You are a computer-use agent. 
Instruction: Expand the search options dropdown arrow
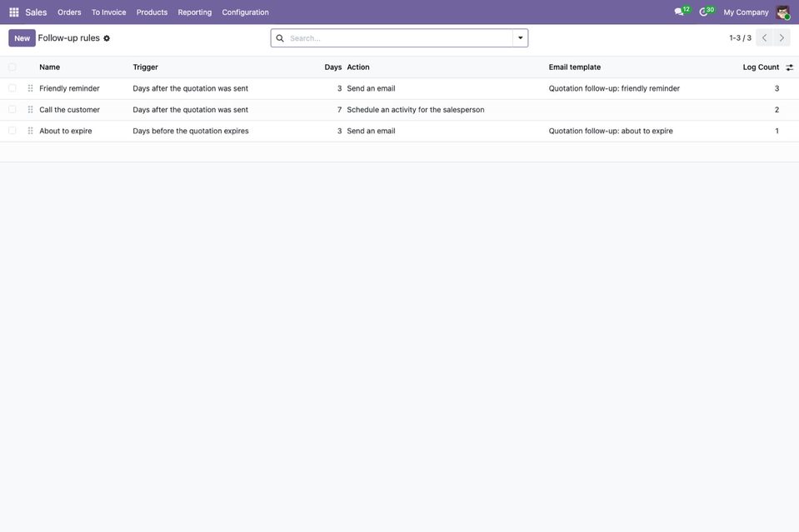[520, 38]
